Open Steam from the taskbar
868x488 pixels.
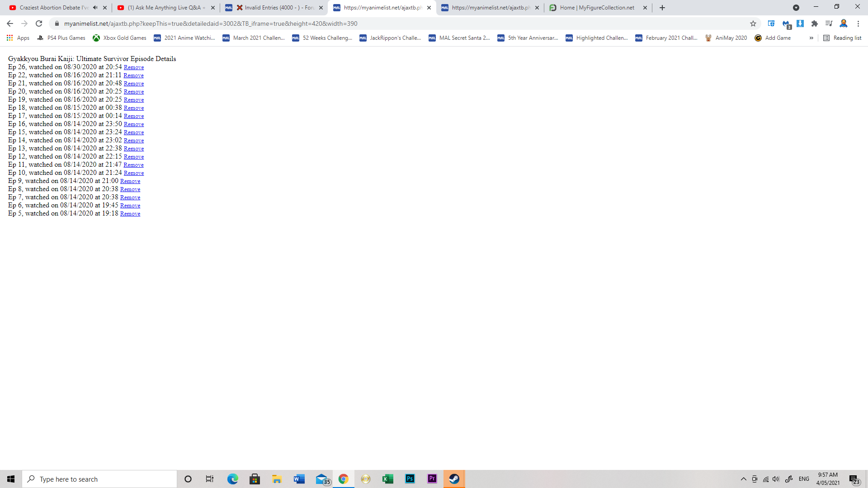coord(454,479)
